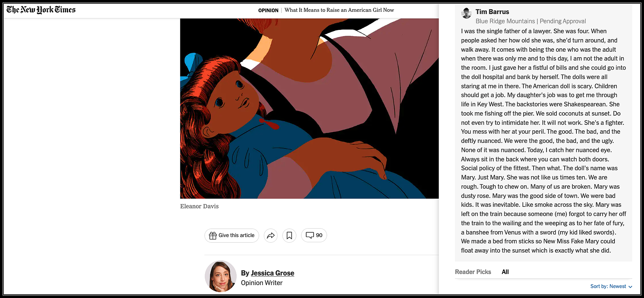This screenshot has height=298, width=644.
Task: Click the Eleanor Davis article illustration
Action: pyautogui.click(x=309, y=109)
